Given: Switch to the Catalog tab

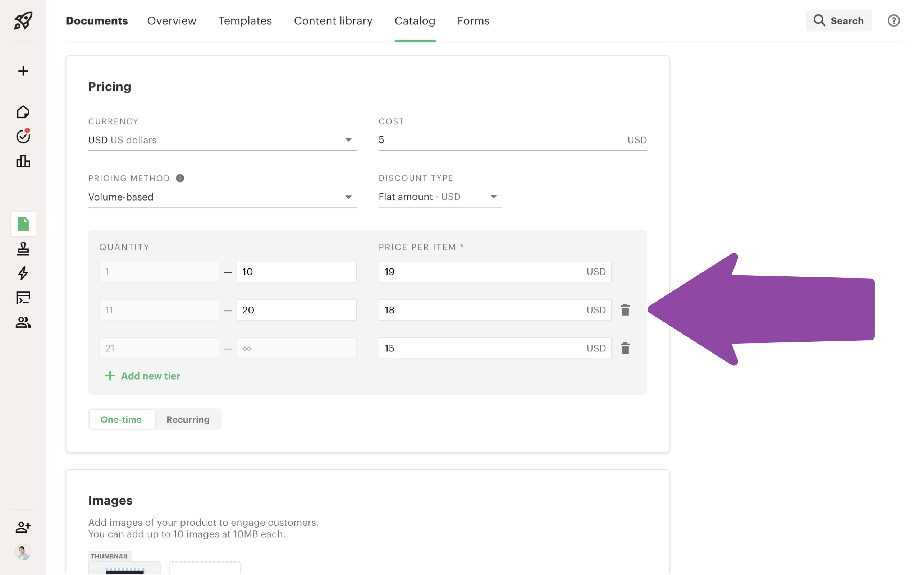Looking at the screenshot, I should [415, 20].
